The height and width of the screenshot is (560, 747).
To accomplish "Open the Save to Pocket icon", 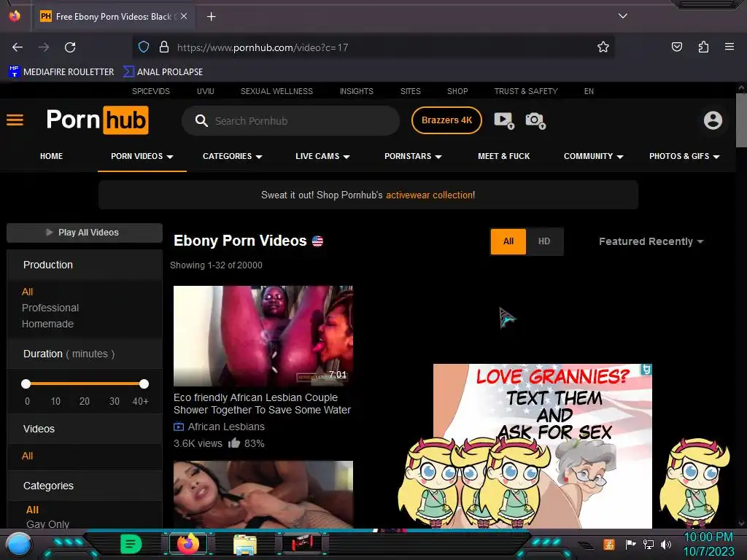I will 677,47.
